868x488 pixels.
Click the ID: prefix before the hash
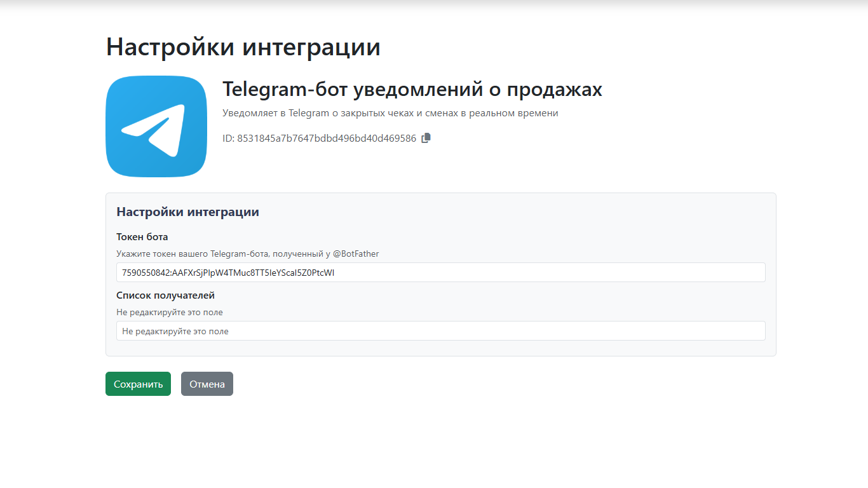228,139
